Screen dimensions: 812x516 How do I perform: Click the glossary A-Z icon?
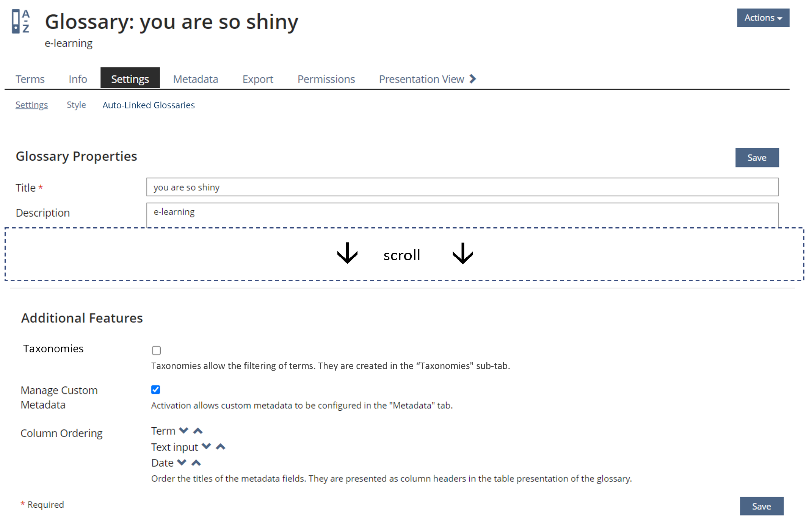20,22
